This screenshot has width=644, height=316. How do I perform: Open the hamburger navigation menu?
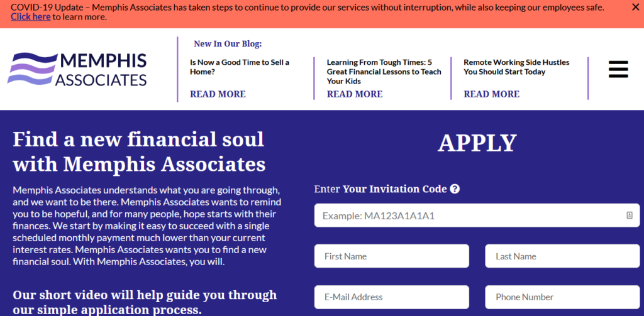tap(618, 69)
